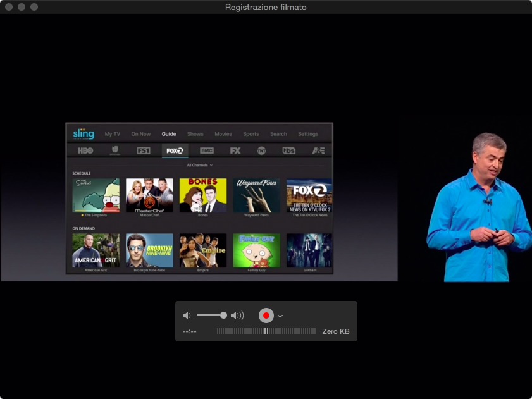Select the FX channel icon
Screen dimensions: 532x399
(235, 150)
